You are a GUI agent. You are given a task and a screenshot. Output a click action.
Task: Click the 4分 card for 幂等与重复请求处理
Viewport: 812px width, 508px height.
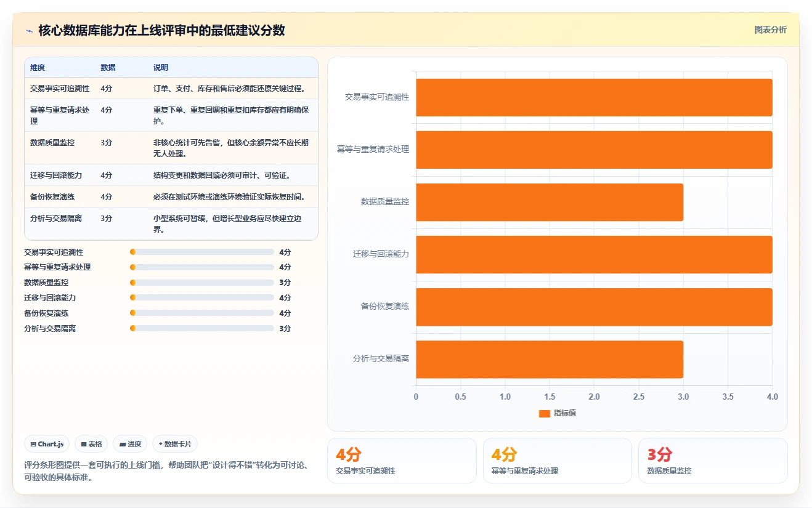(x=558, y=461)
